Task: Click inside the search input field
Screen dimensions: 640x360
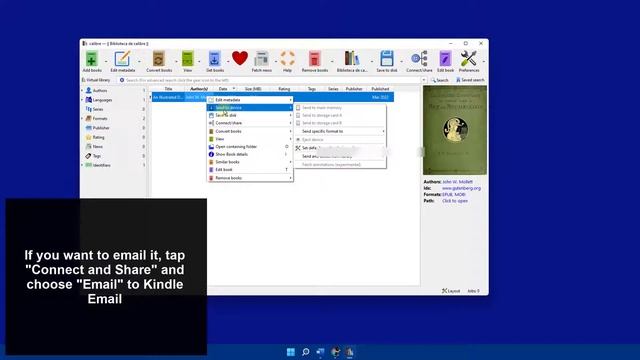Action: (x=273, y=80)
